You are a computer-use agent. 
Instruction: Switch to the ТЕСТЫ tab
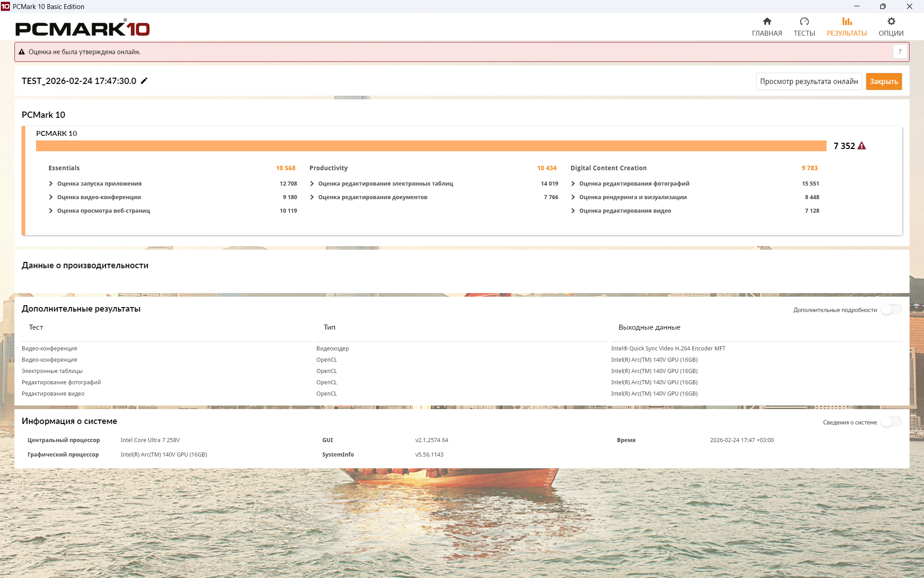[x=804, y=33]
